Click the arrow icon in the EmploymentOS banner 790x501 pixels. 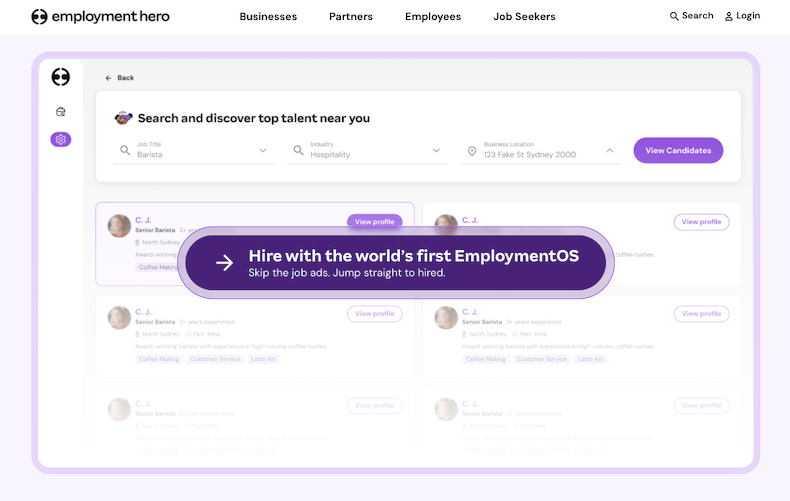tap(224, 263)
